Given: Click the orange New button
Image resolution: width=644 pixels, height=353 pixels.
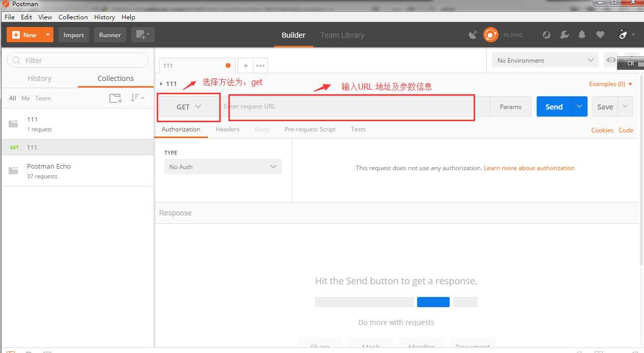Looking at the screenshot, I should (24, 35).
